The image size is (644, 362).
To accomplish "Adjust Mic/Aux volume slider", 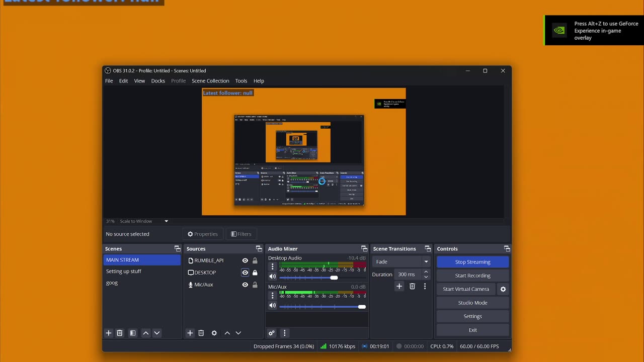I will point(323,307).
